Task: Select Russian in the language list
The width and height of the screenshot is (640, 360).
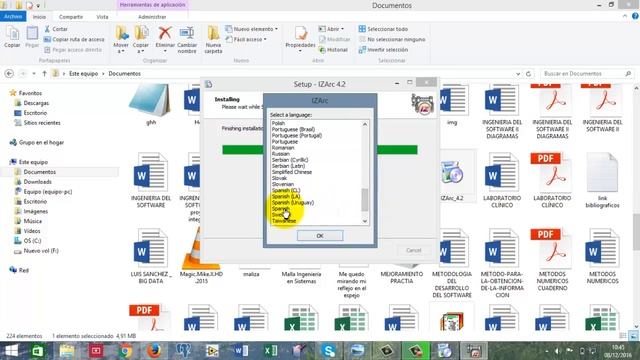Action: click(x=281, y=154)
